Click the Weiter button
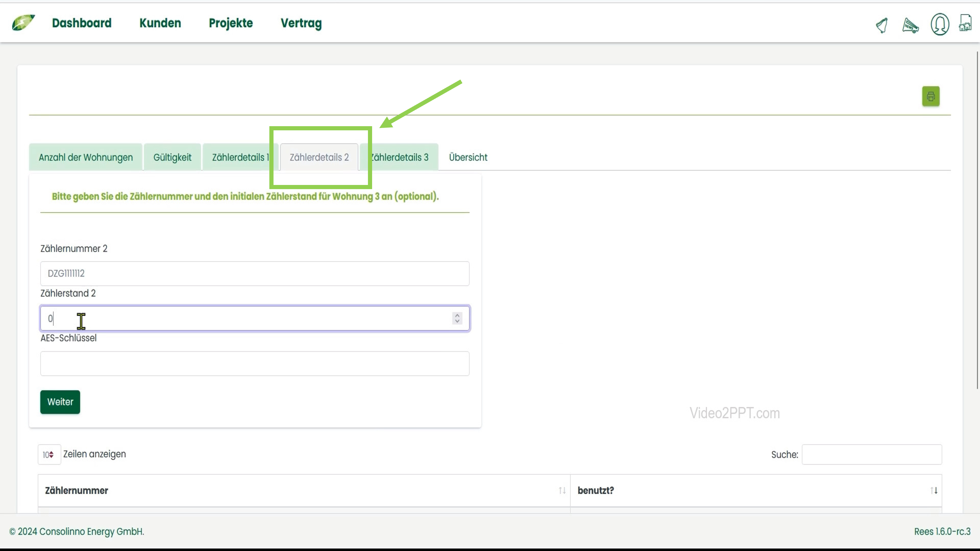 tap(60, 402)
